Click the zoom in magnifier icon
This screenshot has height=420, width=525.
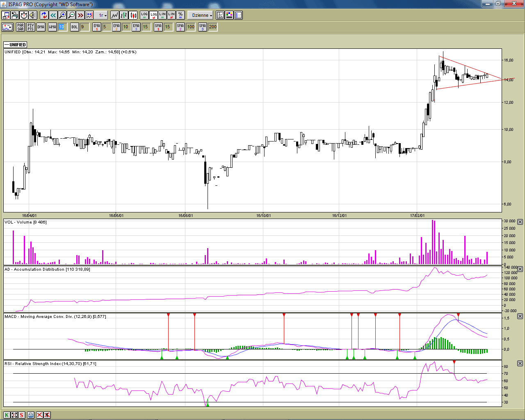[62, 15]
